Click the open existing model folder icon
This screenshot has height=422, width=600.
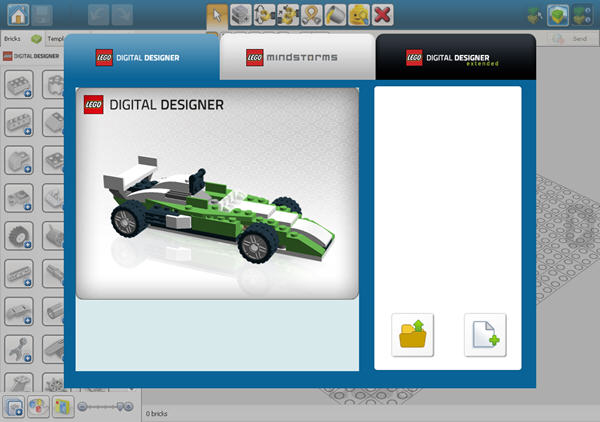(415, 335)
